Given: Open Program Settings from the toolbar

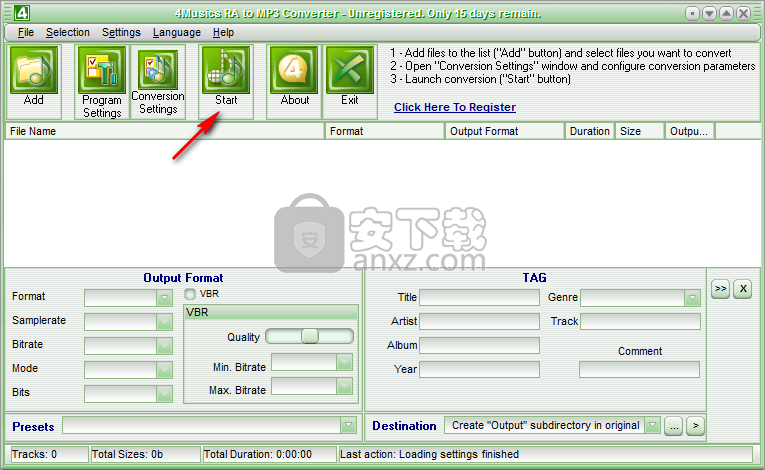Looking at the screenshot, I should coord(101,70).
